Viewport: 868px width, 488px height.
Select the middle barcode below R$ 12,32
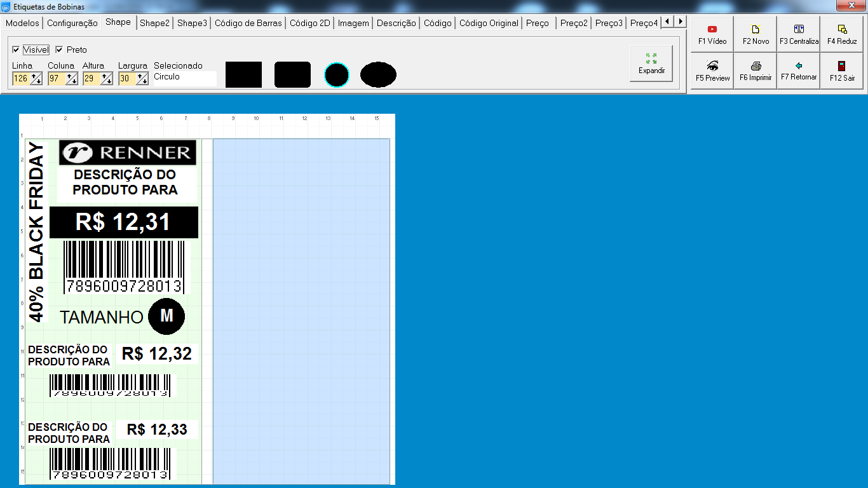pos(110,386)
